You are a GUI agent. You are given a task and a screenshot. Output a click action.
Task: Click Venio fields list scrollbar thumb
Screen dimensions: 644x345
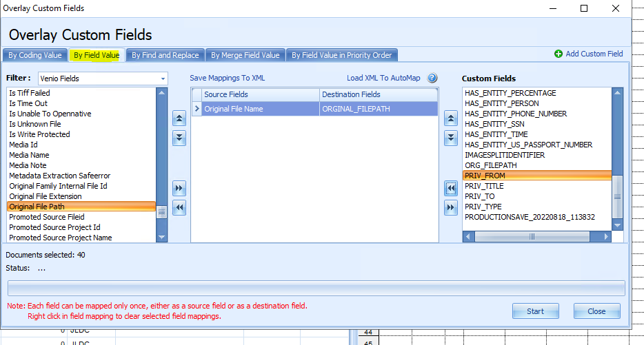coord(162,212)
